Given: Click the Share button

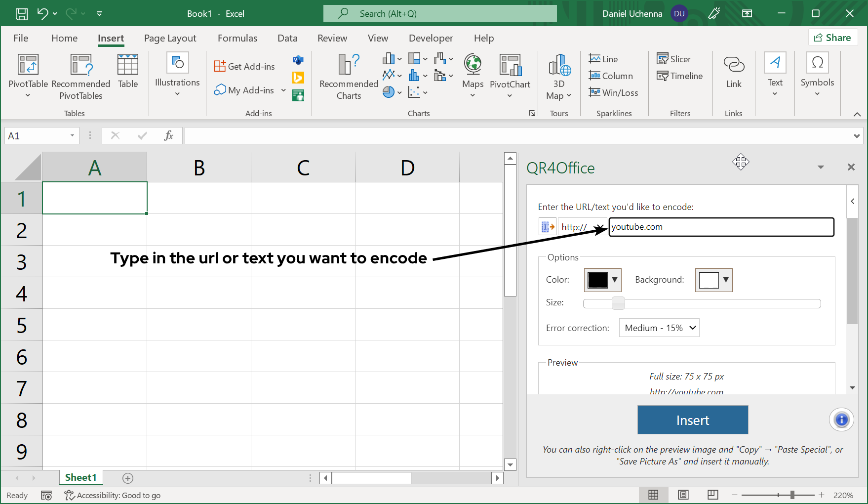Looking at the screenshot, I should coord(832,38).
